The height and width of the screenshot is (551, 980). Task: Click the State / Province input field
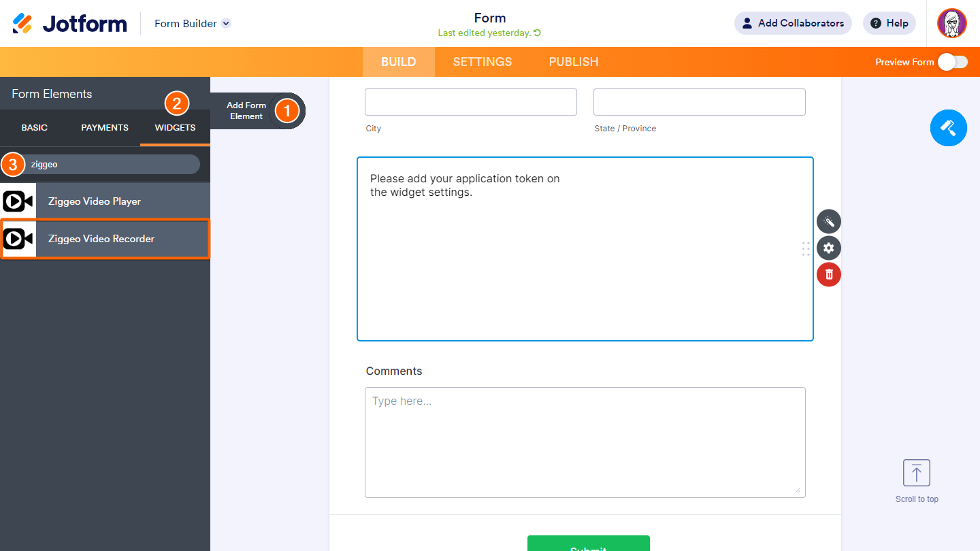point(700,102)
